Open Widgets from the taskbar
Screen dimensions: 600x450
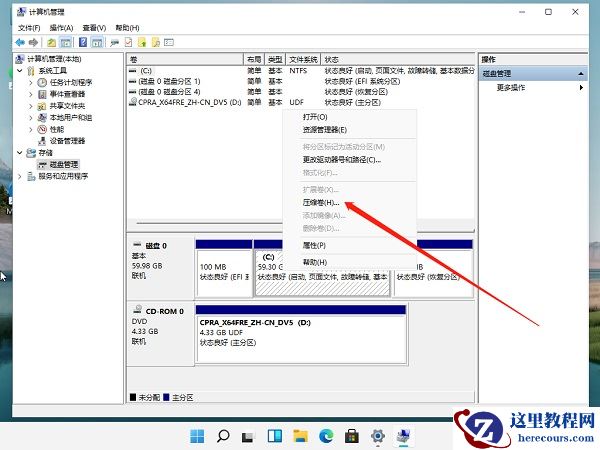(275, 436)
